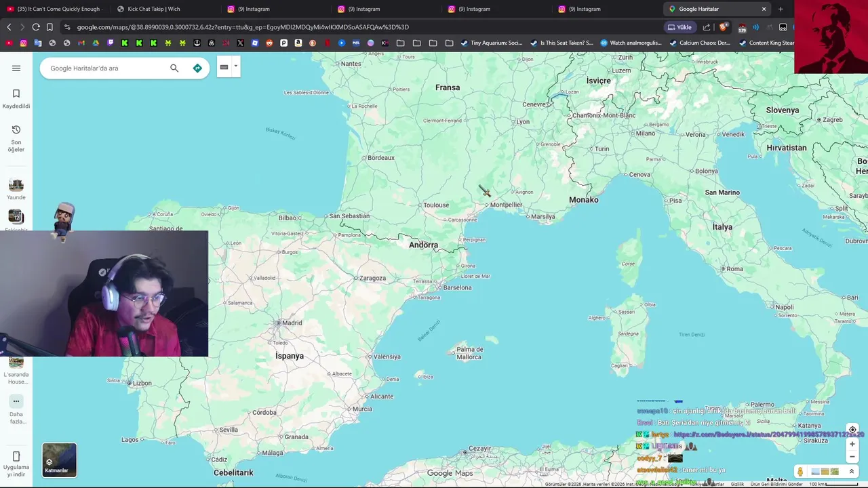Click the Monako label on map
868x488 pixels.
point(584,200)
